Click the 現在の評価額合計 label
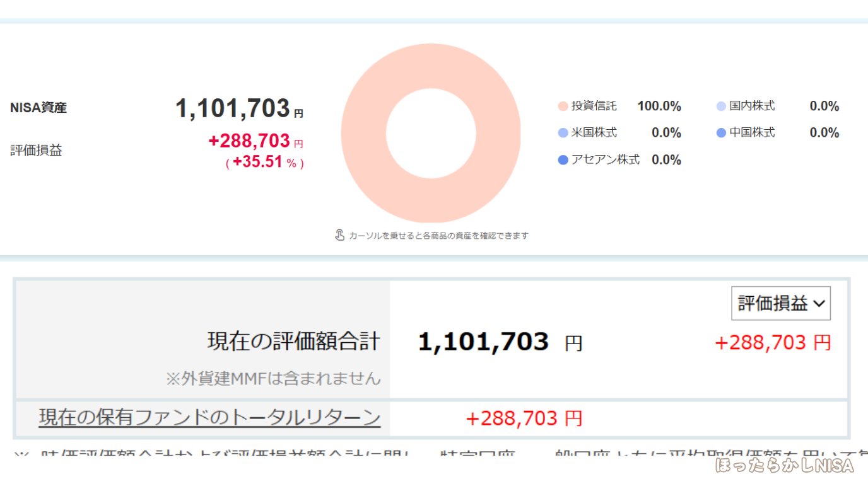 294,342
